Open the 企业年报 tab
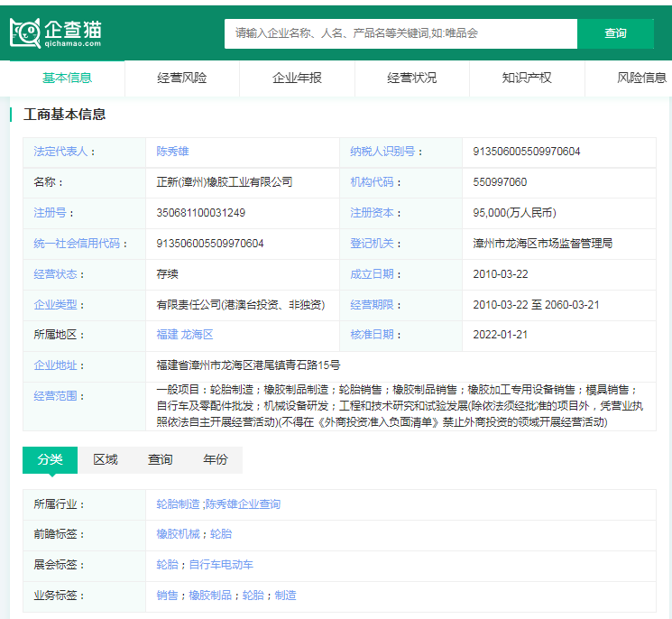 pos(297,78)
